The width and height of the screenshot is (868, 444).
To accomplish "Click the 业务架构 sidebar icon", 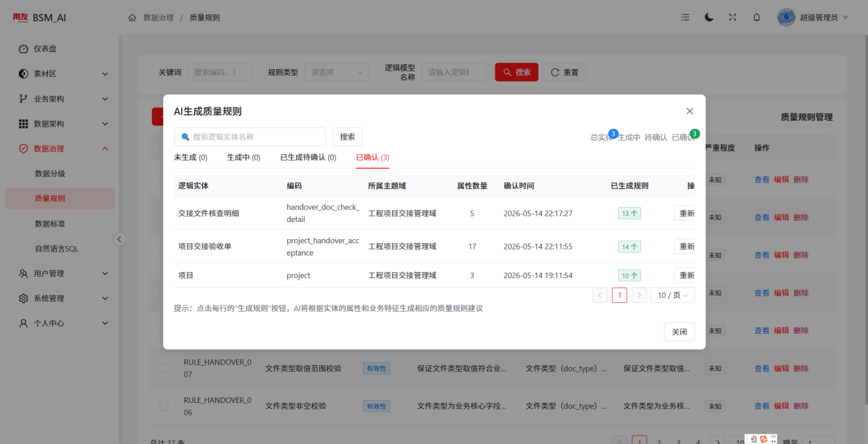I will point(23,99).
